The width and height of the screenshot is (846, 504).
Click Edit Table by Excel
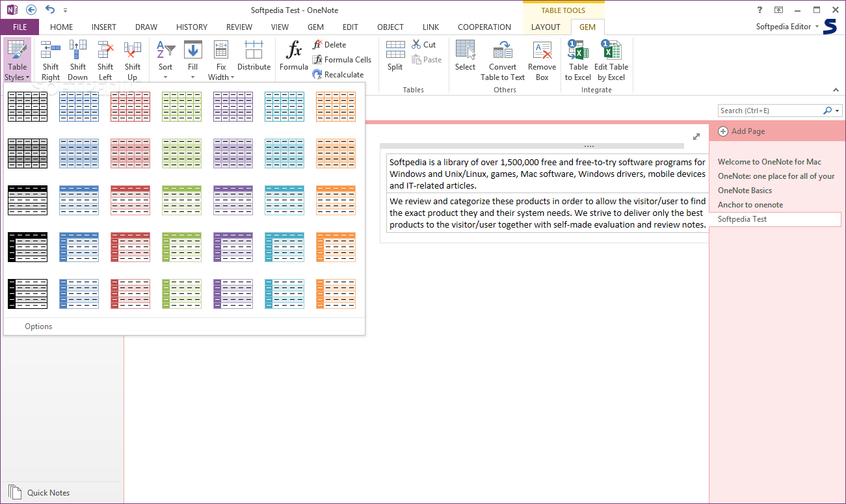(611, 60)
